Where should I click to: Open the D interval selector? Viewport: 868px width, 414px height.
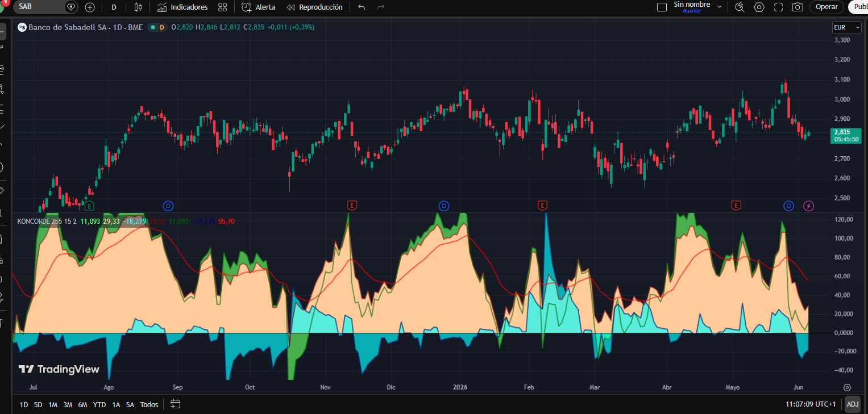[x=114, y=7]
